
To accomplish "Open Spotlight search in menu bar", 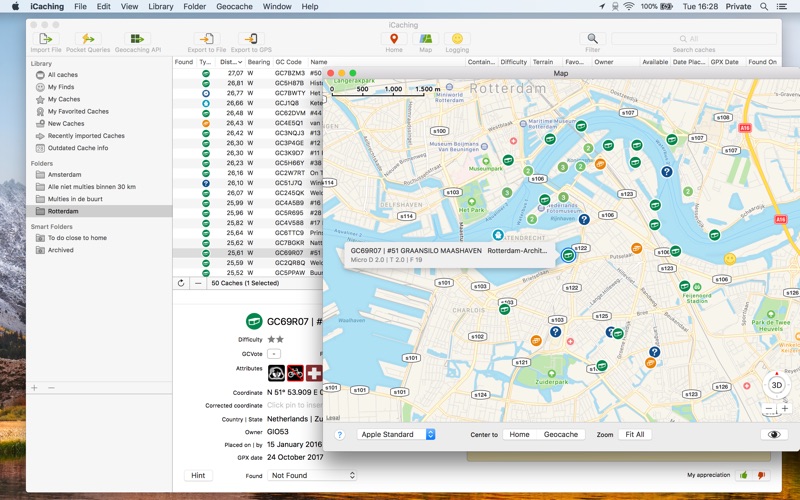I will click(764, 7).
